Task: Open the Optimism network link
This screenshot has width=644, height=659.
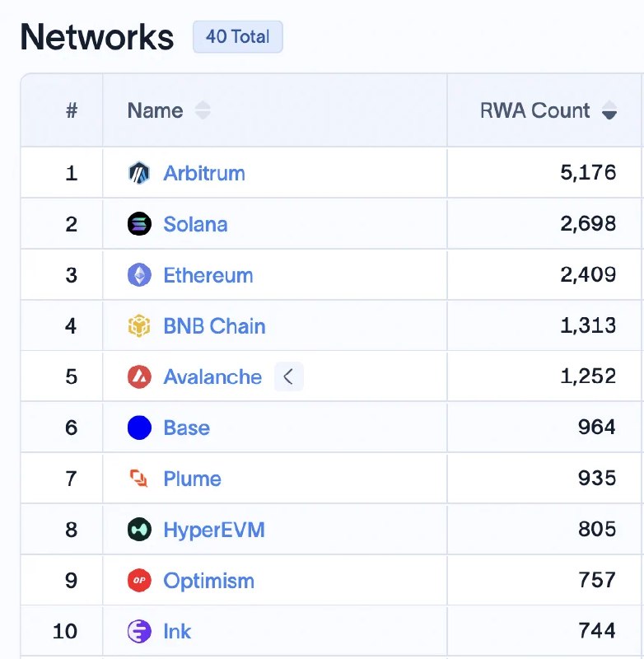Action: point(209,581)
